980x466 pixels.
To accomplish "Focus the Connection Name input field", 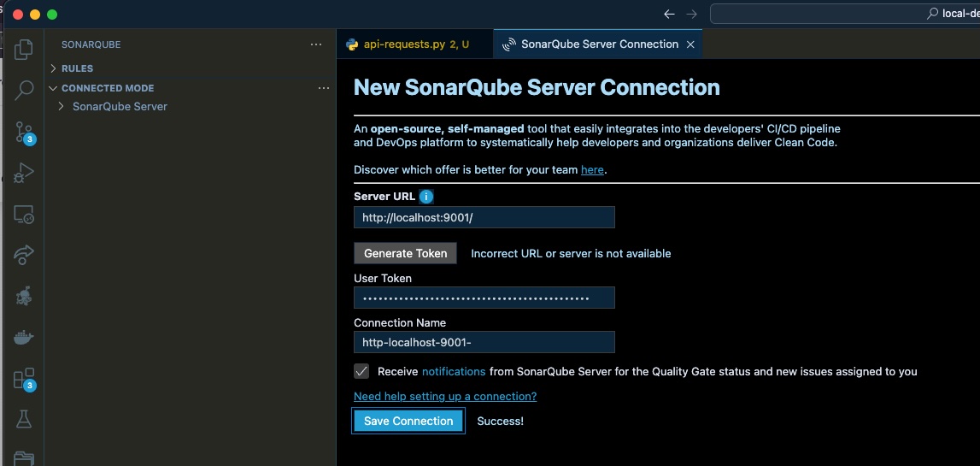I will coord(484,342).
